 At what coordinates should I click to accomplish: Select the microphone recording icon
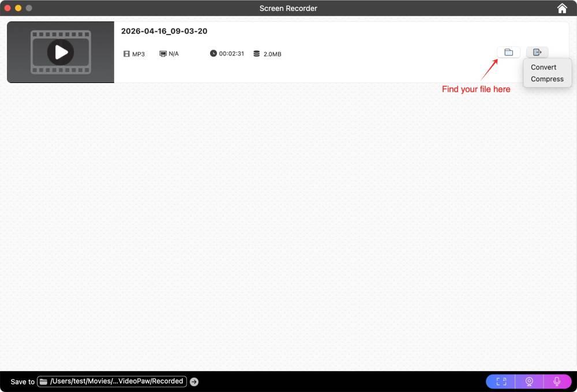(x=557, y=381)
